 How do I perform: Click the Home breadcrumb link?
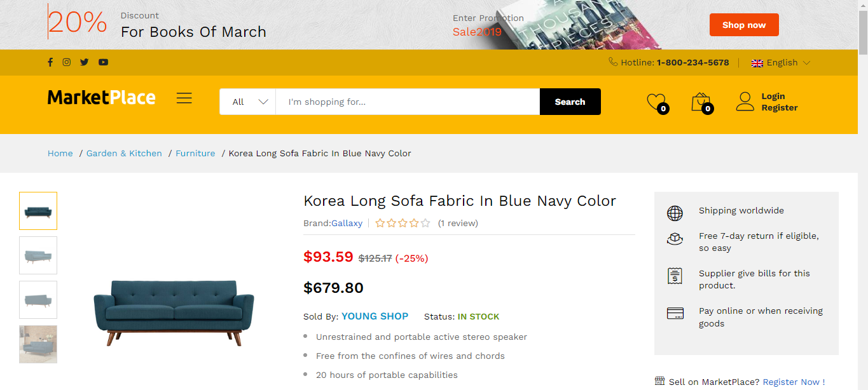pos(60,153)
